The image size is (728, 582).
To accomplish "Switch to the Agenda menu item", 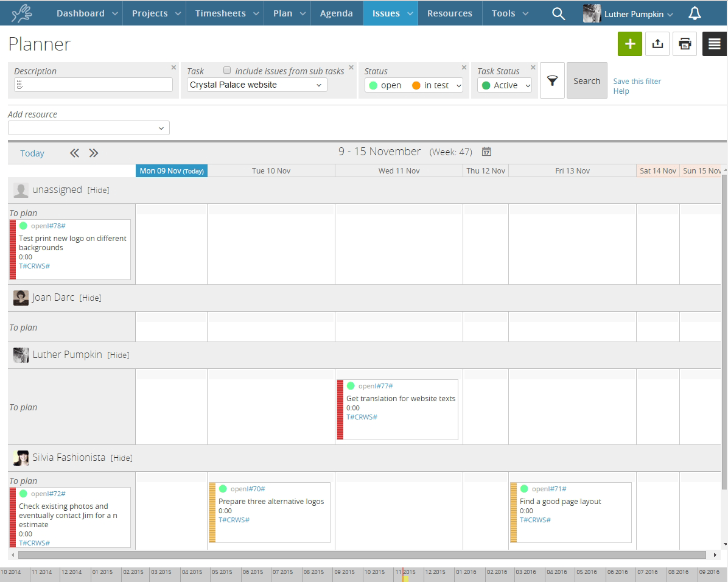I will (x=336, y=13).
